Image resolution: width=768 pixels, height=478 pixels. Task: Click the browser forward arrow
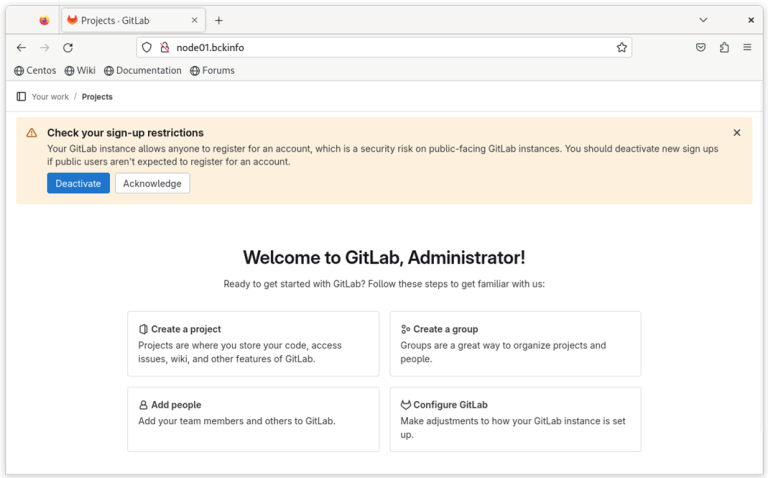click(45, 48)
